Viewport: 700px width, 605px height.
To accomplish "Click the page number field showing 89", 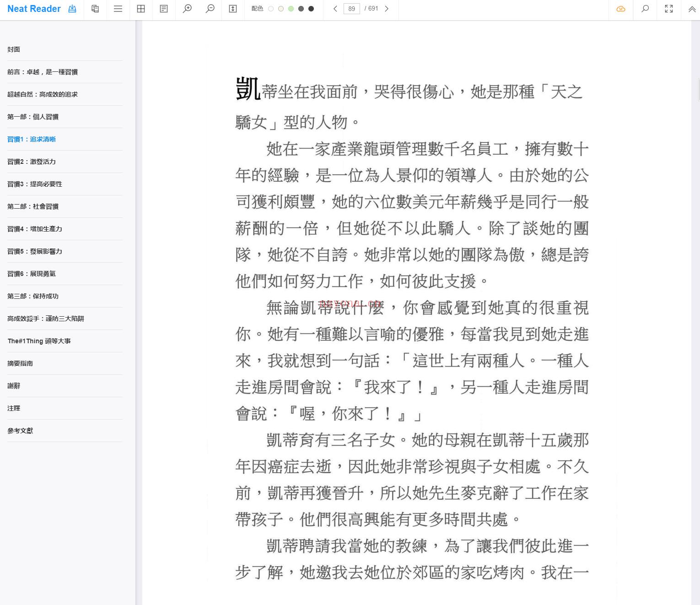I will pyautogui.click(x=351, y=9).
